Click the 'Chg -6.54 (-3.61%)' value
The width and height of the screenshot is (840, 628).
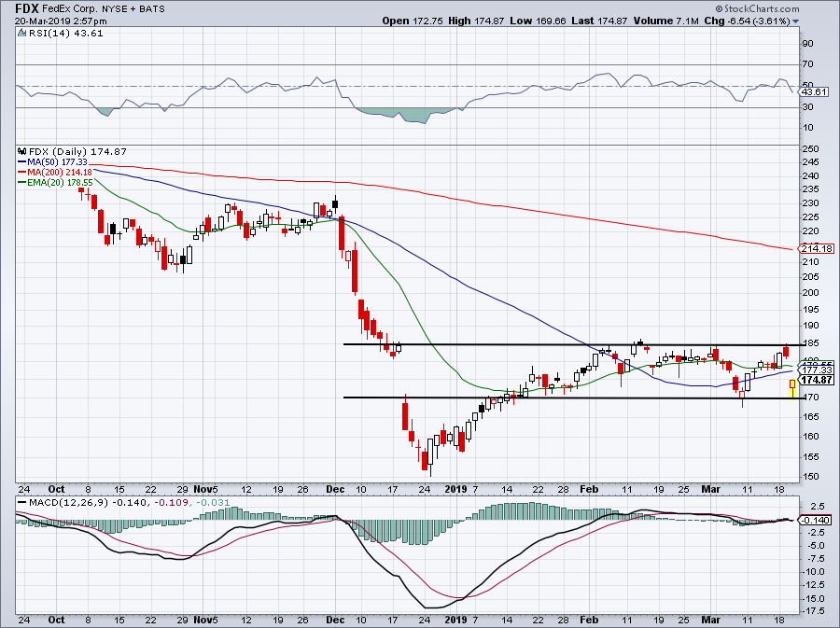[x=747, y=21]
